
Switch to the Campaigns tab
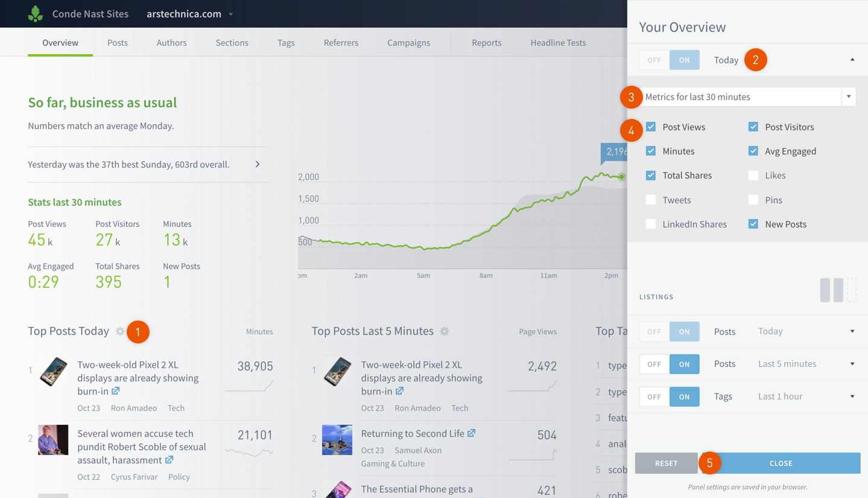tap(408, 43)
